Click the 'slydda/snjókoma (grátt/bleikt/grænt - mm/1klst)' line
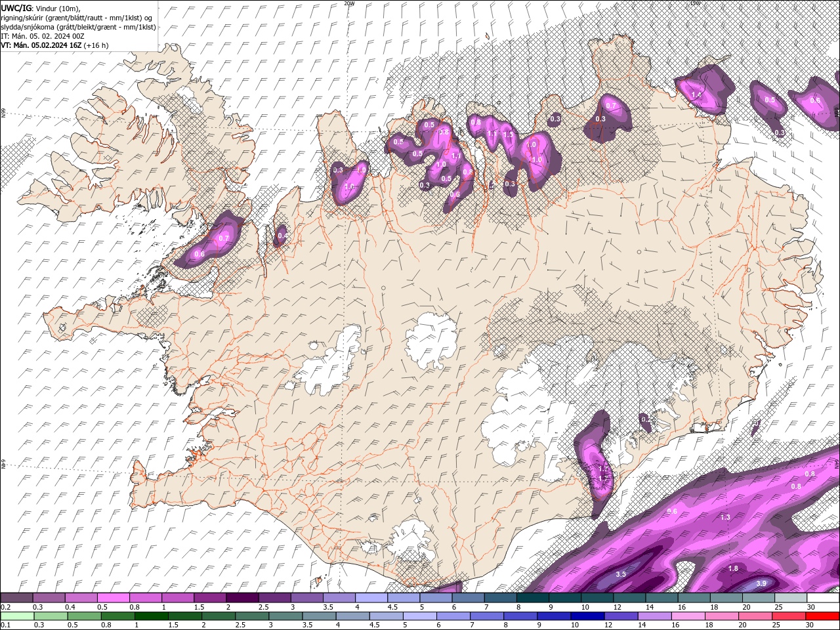The image size is (840, 630). (78, 27)
